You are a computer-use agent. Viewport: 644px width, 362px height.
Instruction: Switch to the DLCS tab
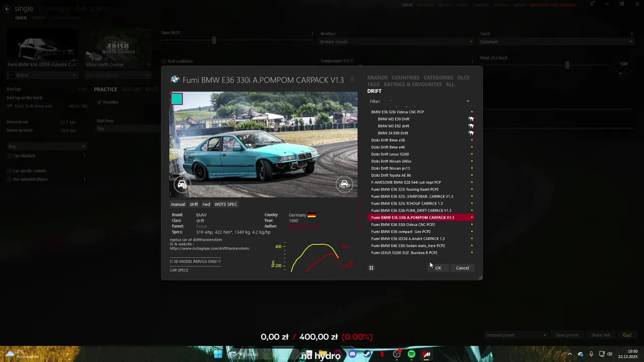(463, 77)
